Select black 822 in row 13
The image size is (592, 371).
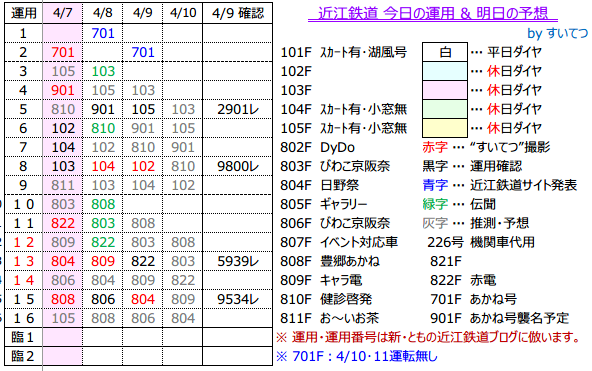pos(143,261)
